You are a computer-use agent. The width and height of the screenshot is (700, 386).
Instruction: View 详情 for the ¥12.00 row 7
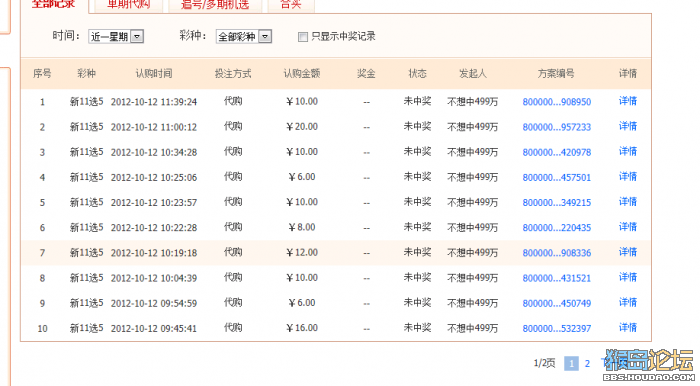tap(628, 253)
